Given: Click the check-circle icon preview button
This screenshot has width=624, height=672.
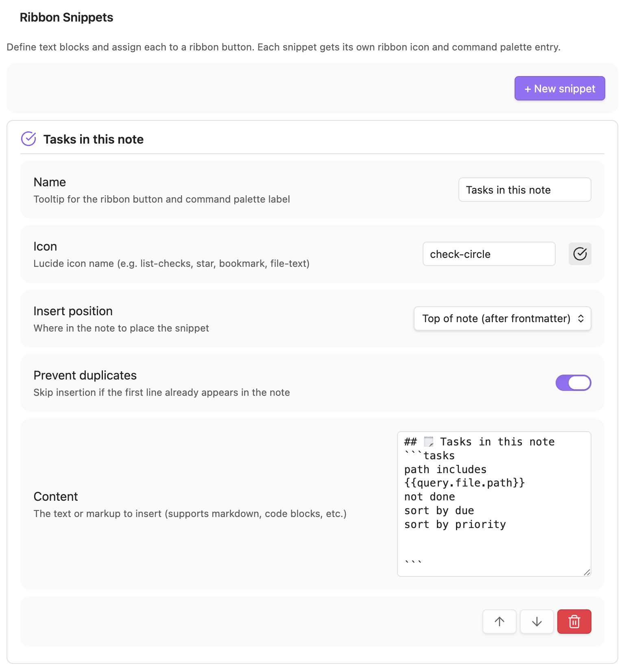Looking at the screenshot, I should coord(580,254).
